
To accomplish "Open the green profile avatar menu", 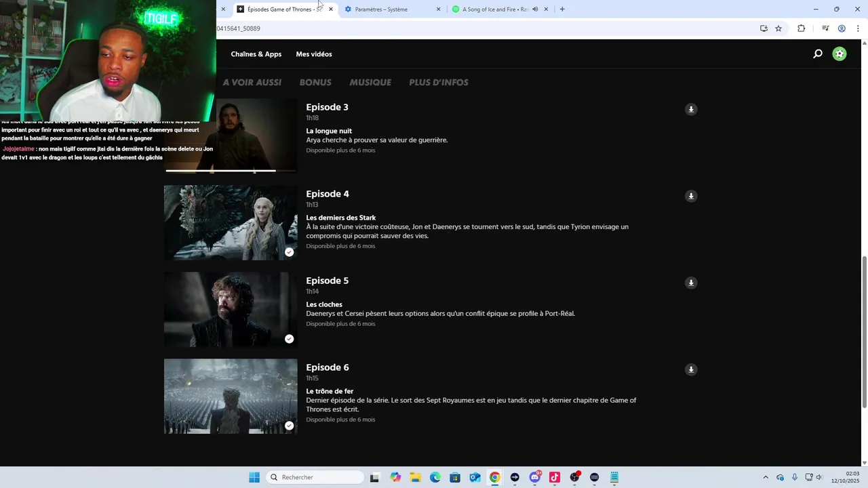I will click(x=840, y=54).
